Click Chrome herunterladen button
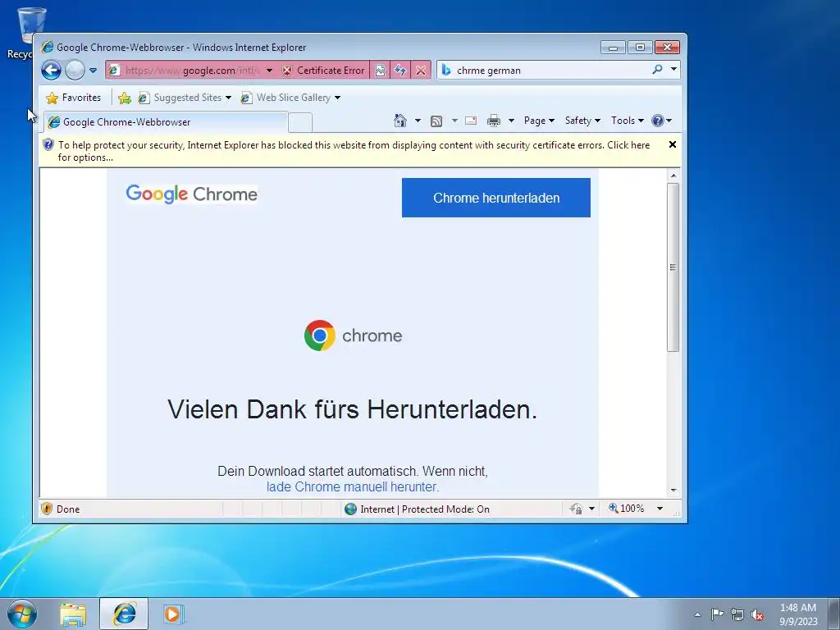 (x=496, y=198)
